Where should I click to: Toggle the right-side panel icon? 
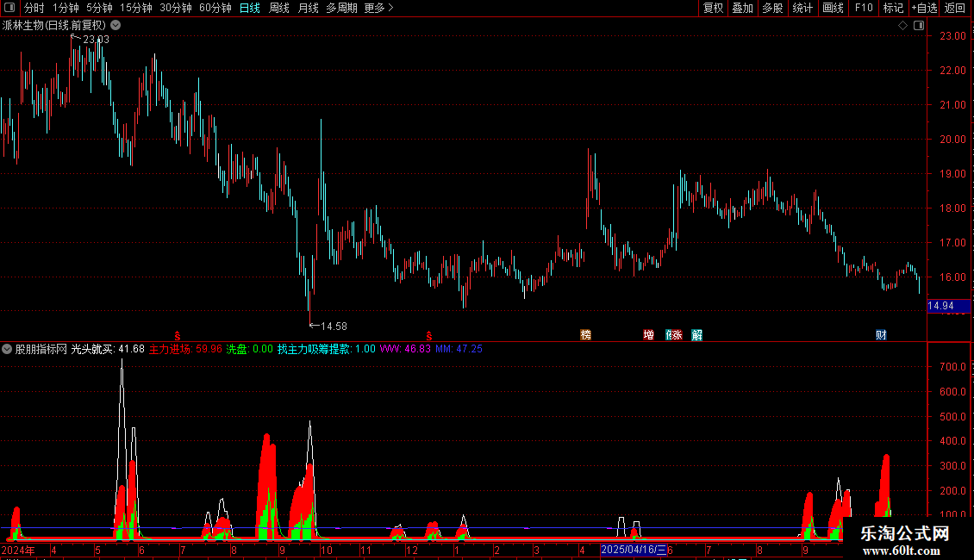919,26
